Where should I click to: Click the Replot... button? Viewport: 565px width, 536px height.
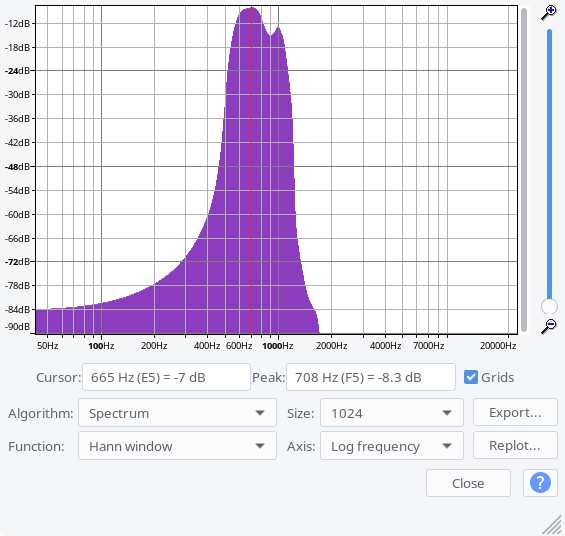click(515, 446)
